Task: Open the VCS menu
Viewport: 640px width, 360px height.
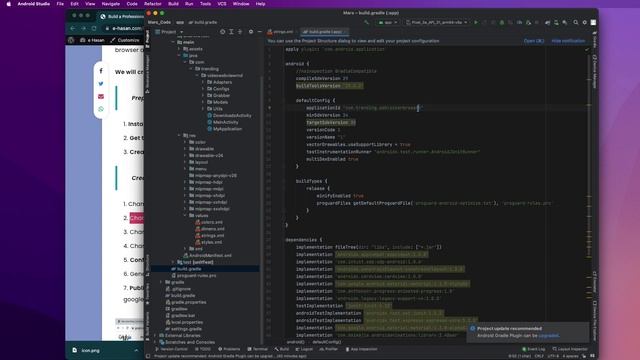Action: [x=222, y=4]
